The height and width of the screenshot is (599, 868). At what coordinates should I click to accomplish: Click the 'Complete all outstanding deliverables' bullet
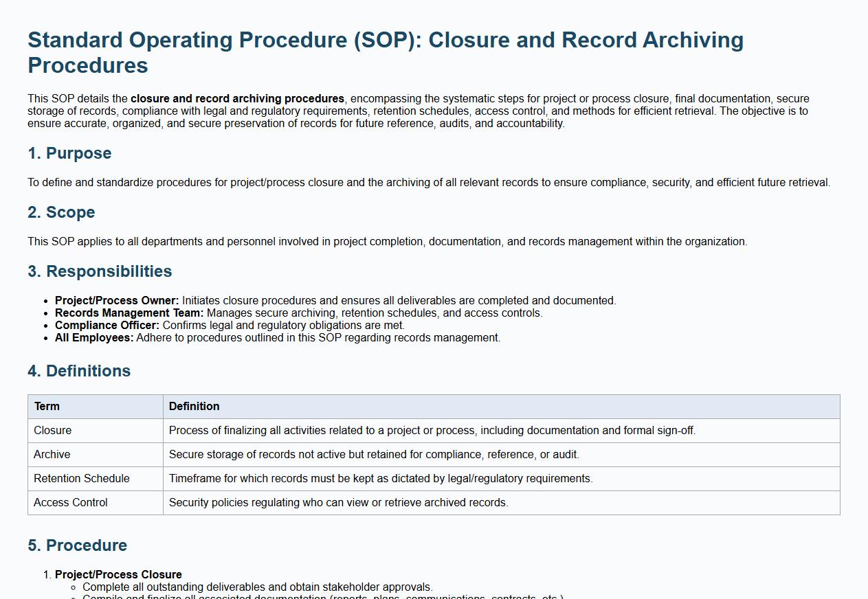[x=257, y=587]
